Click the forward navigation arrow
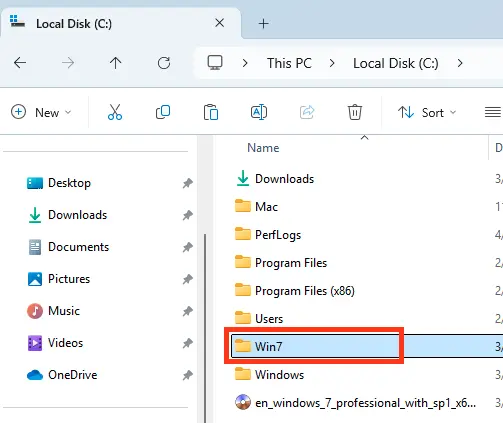The height and width of the screenshot is (423, 503). (x=68, y=63)
